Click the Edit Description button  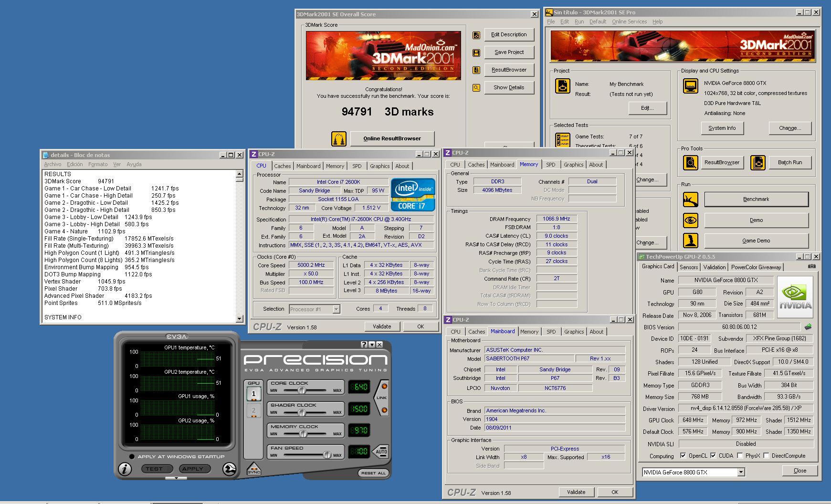[x=509, y=35]
